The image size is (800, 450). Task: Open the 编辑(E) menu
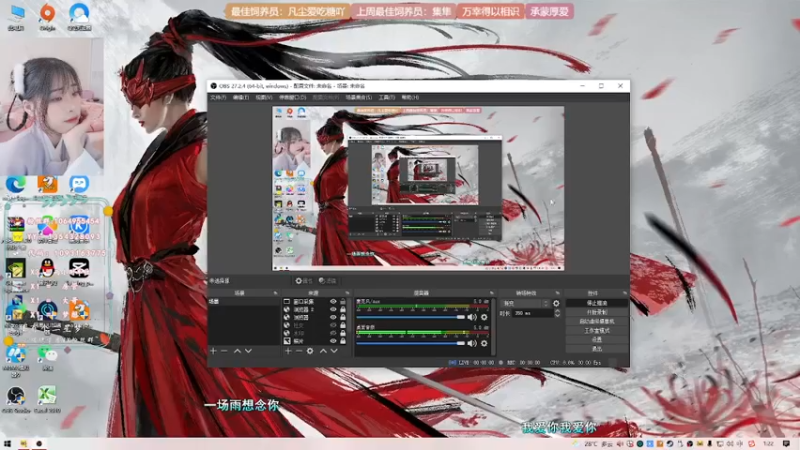(x=241, y=97)
